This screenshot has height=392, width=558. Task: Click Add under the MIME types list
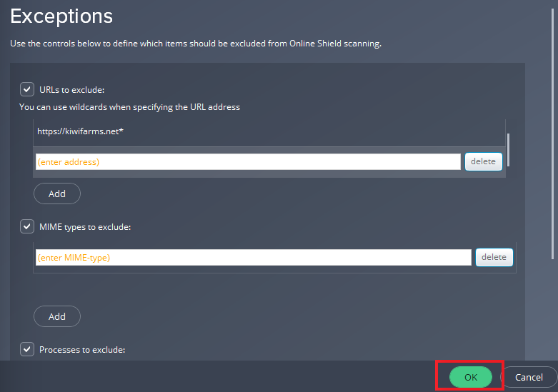(57, 316)
